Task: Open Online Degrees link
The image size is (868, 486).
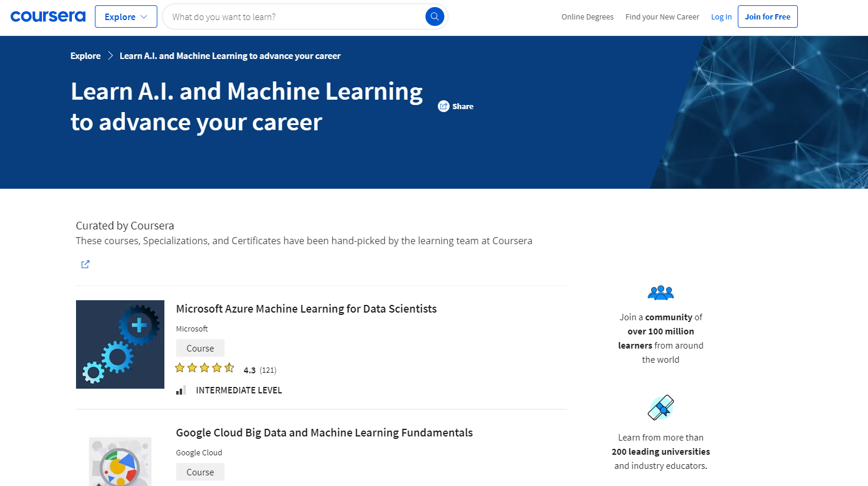Action: [588, 17]
